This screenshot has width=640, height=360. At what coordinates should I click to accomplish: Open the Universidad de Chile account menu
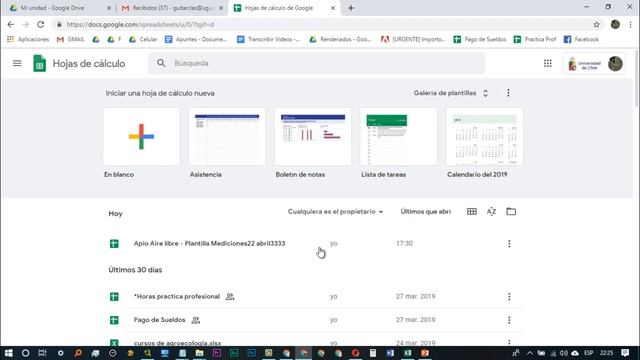coord(594,64)
